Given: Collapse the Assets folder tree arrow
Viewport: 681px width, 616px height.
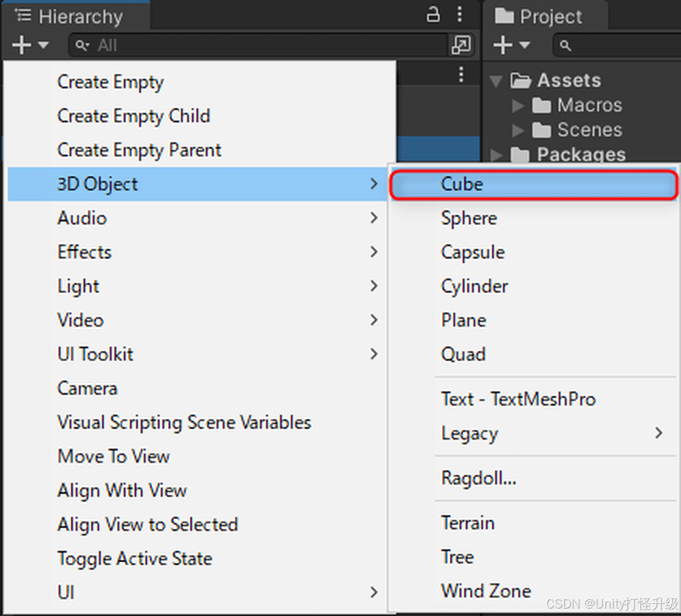Looking at the screenshot, I should coord(496,81).
